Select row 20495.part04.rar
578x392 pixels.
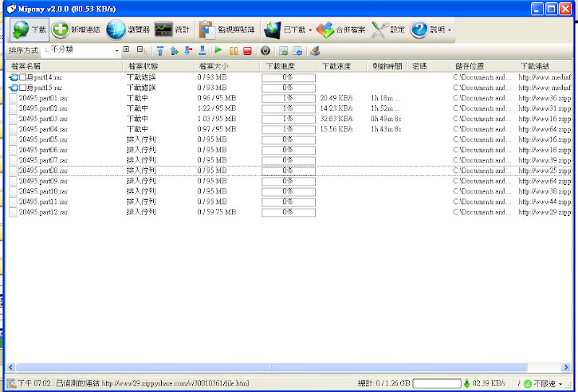click(x=290, y=129)
